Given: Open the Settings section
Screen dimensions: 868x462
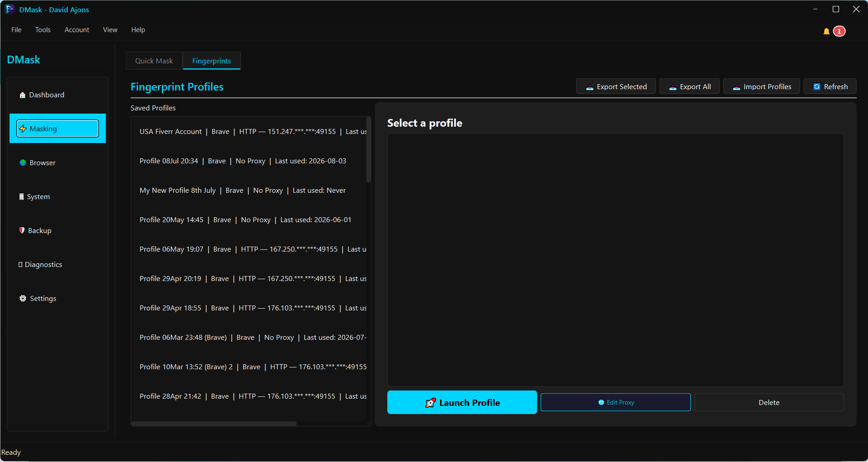Looking at the screenshot, I should point(57,299).
